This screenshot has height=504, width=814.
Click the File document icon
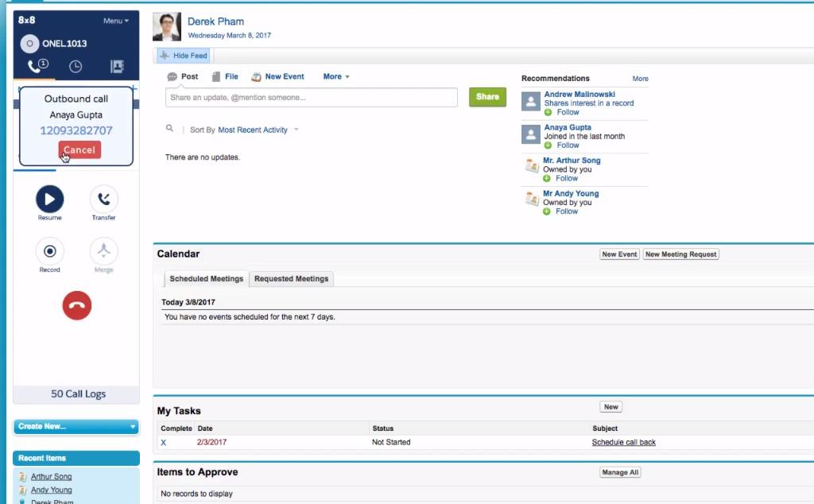pos(216,77)
